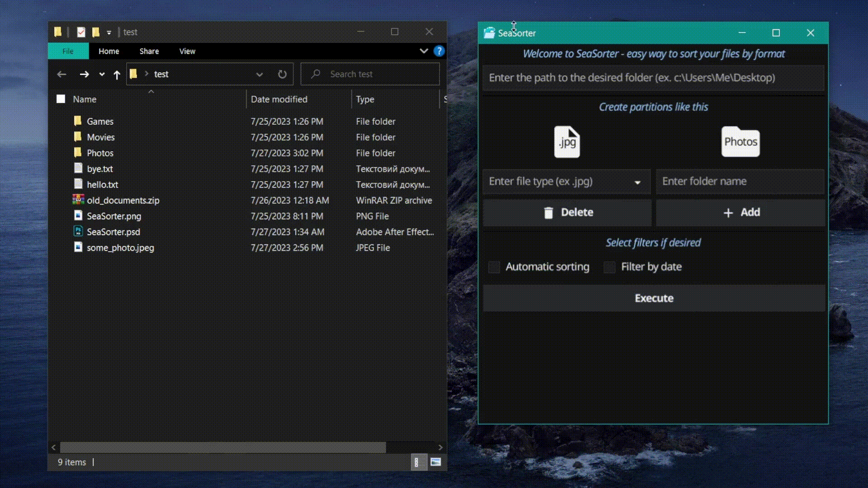868x488 pixels.
Task: Click the folder path input field
Action: [x=654, y=78]
